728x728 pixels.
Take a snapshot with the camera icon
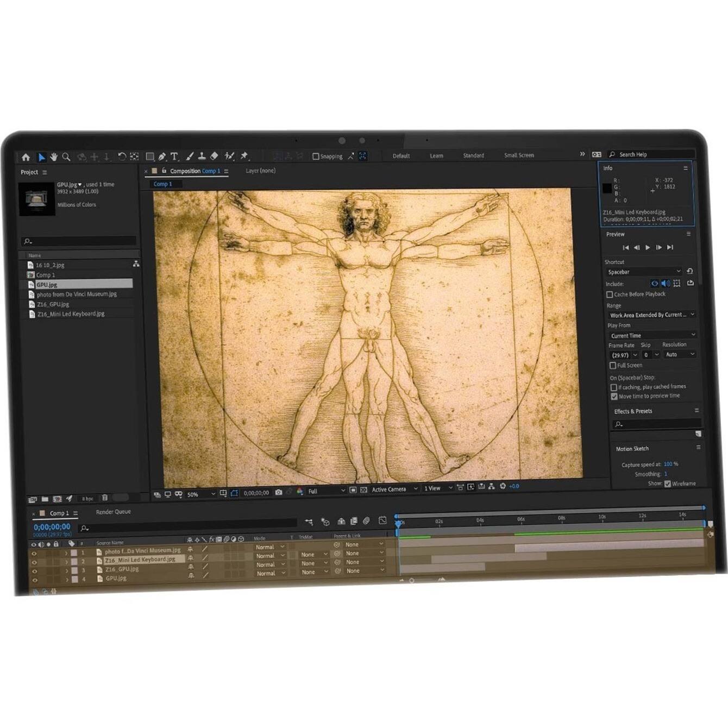click(x=279, y=492)
